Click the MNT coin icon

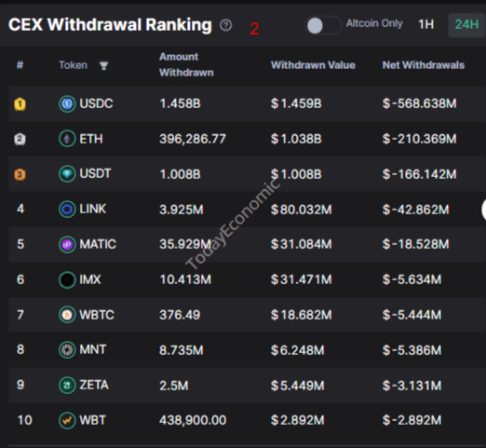[x=67, y=350]
